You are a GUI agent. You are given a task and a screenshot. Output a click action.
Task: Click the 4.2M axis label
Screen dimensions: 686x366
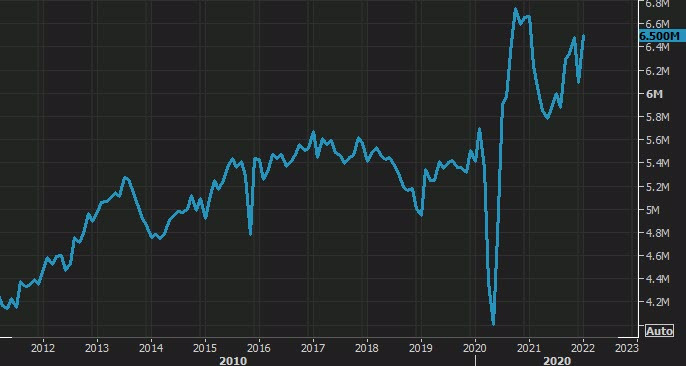657,302
